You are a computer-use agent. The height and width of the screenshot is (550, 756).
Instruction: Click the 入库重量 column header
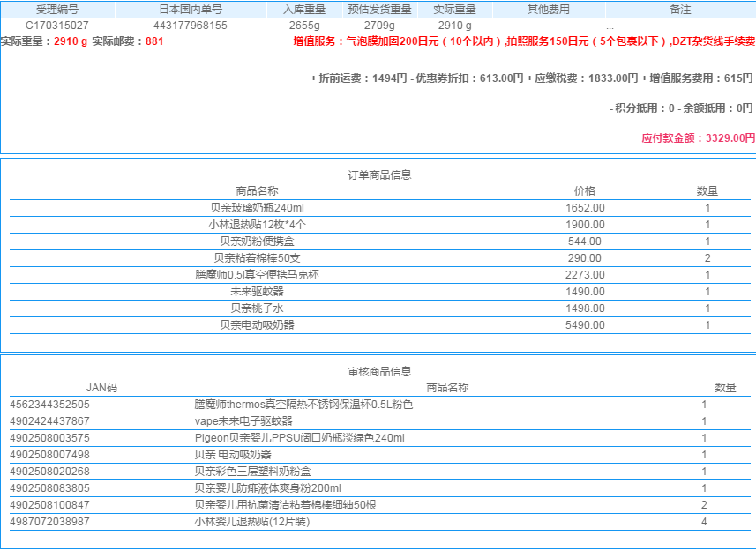tap(304, 9)
